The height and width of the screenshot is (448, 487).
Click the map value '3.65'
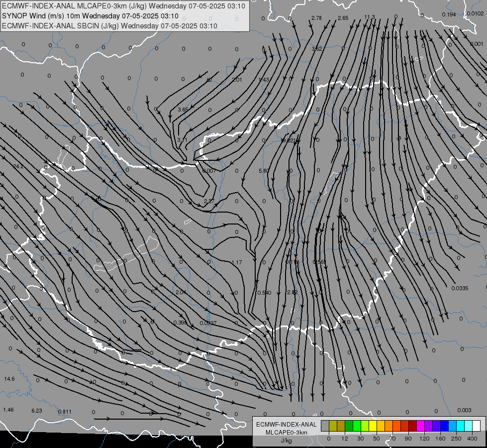coord(183,110)
